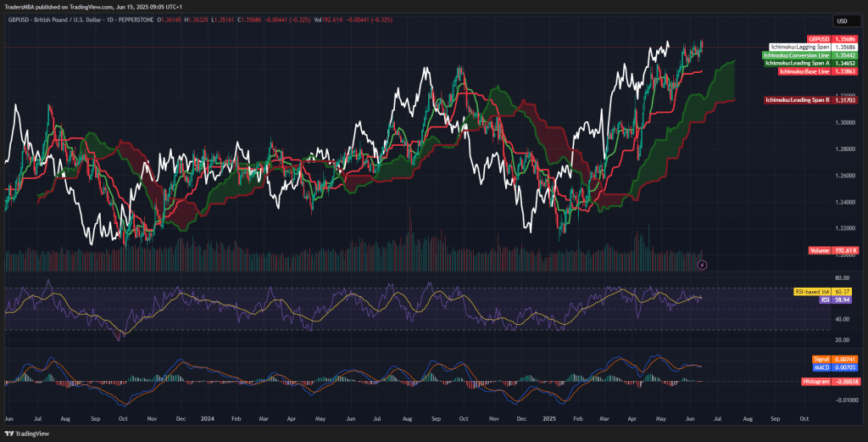Screen dimensions: 868x442
Task: Click the 2025 marker on time axis
Action: [x=550, y=419]
